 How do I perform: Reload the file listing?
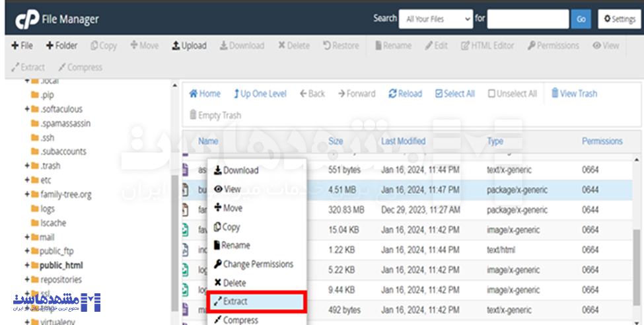406,94
